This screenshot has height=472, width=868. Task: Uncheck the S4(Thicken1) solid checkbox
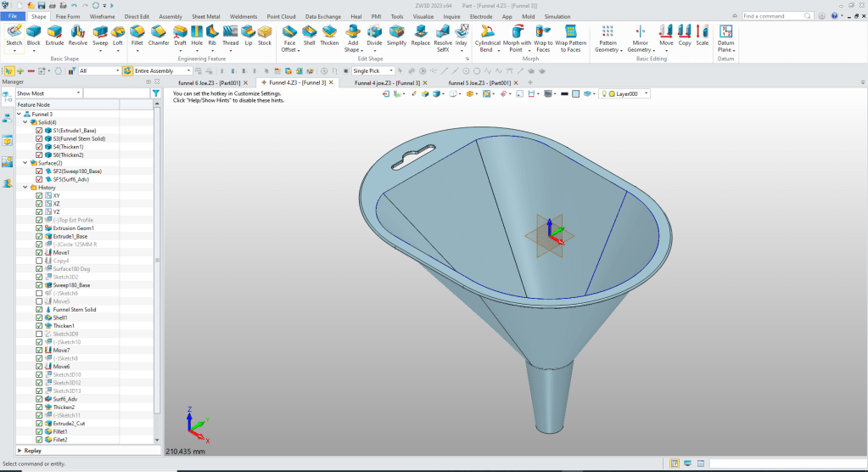coord(39,147)
